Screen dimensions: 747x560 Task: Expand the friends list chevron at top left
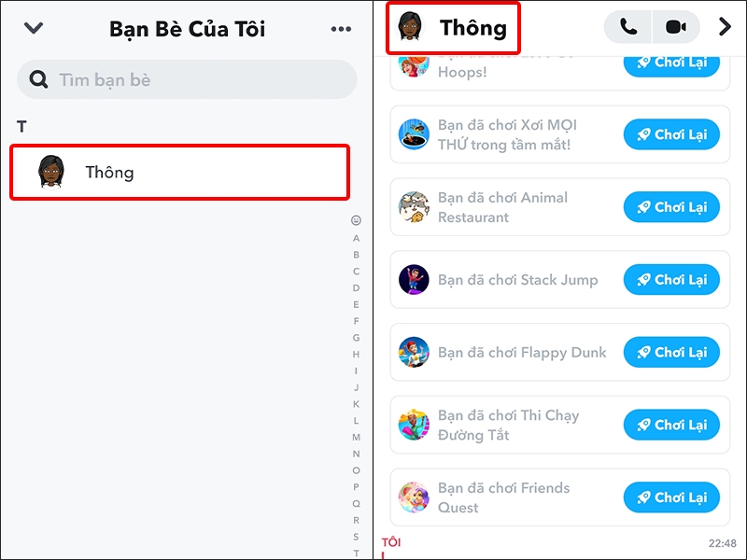pos(34,28)
